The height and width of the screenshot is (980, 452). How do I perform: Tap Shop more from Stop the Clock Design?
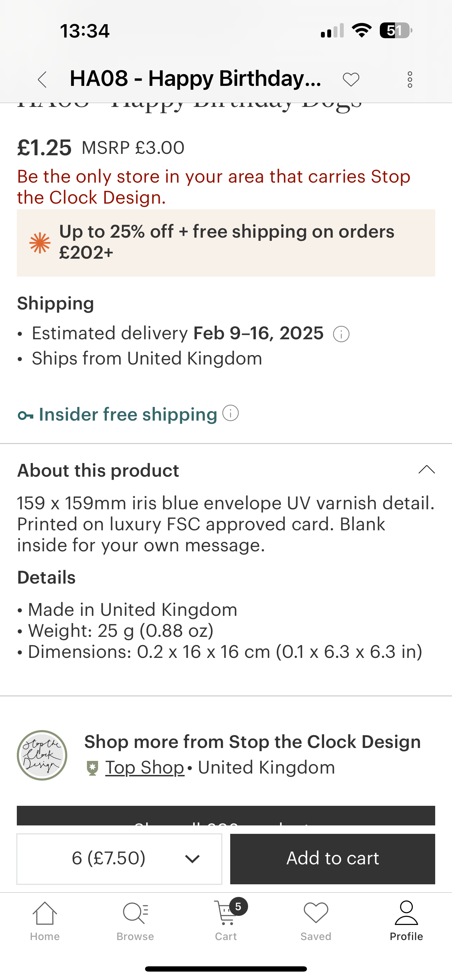(252, 742)
